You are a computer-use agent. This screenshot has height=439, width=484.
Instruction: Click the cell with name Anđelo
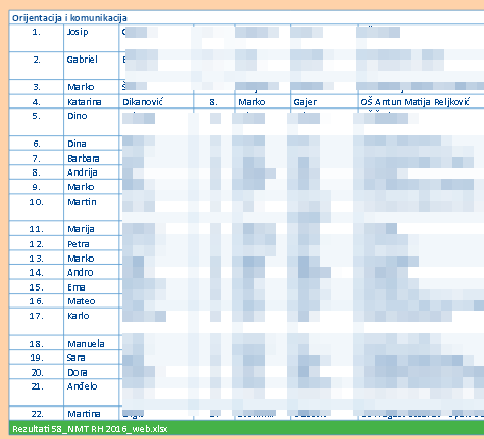click(x=91, y=392)
